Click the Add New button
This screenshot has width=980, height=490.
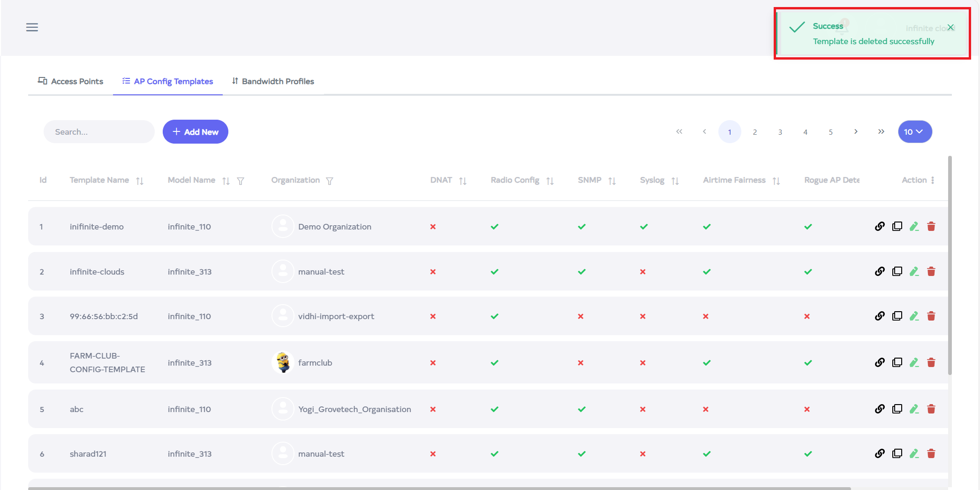click(x=196, y=132)
